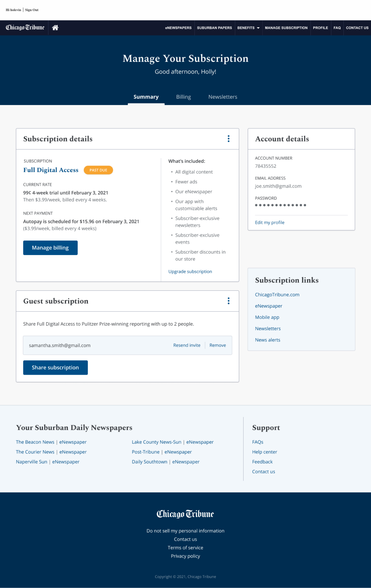Click the 99¢ 4-week trial rate text

click(x=66, y=193)
